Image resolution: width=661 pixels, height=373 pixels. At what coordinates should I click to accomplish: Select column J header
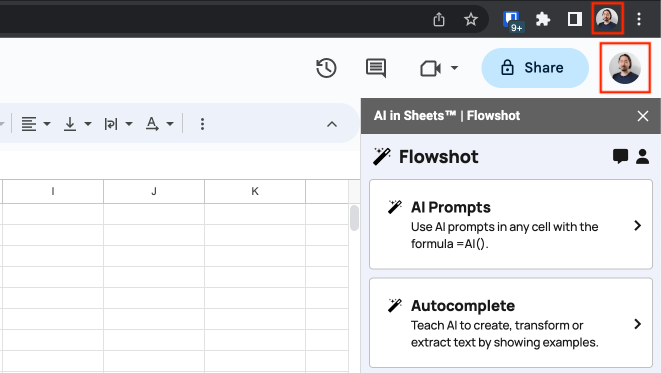click(x=154, y=191)
